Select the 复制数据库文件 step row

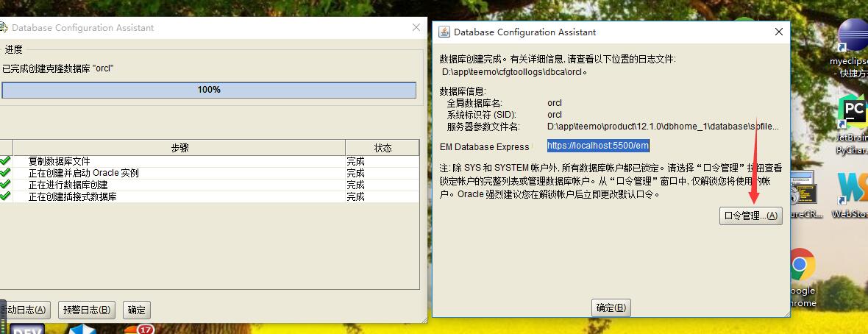click(209, 161)
